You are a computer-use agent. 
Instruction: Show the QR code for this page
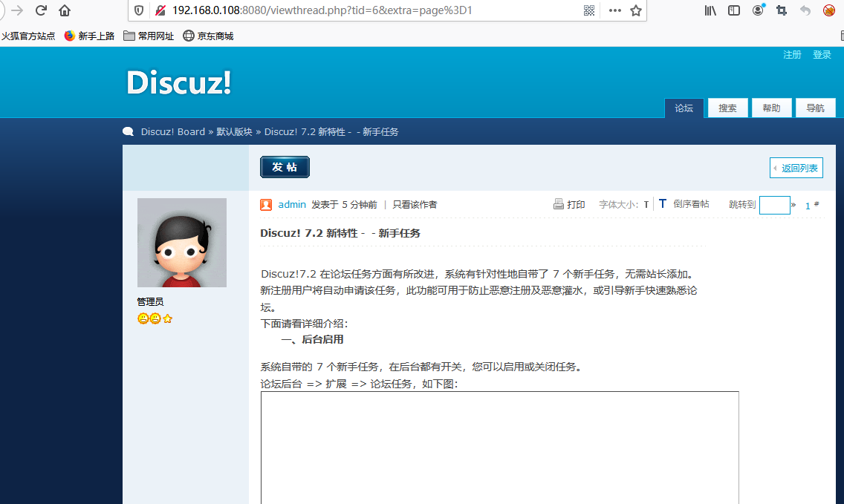coord(589,10)
